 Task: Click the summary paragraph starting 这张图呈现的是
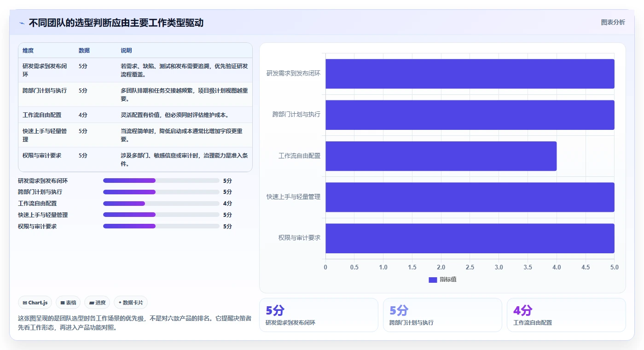point(135,323)
